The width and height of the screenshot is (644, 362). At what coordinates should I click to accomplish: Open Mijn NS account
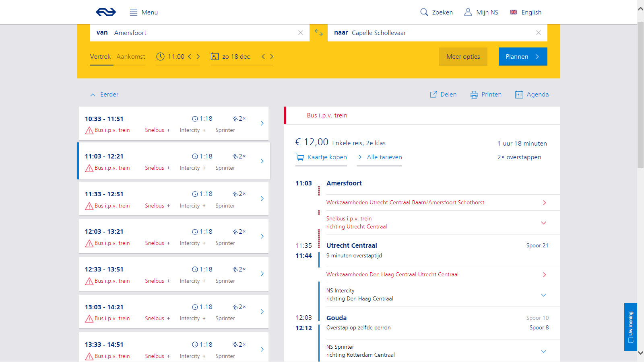coord(481,12)
